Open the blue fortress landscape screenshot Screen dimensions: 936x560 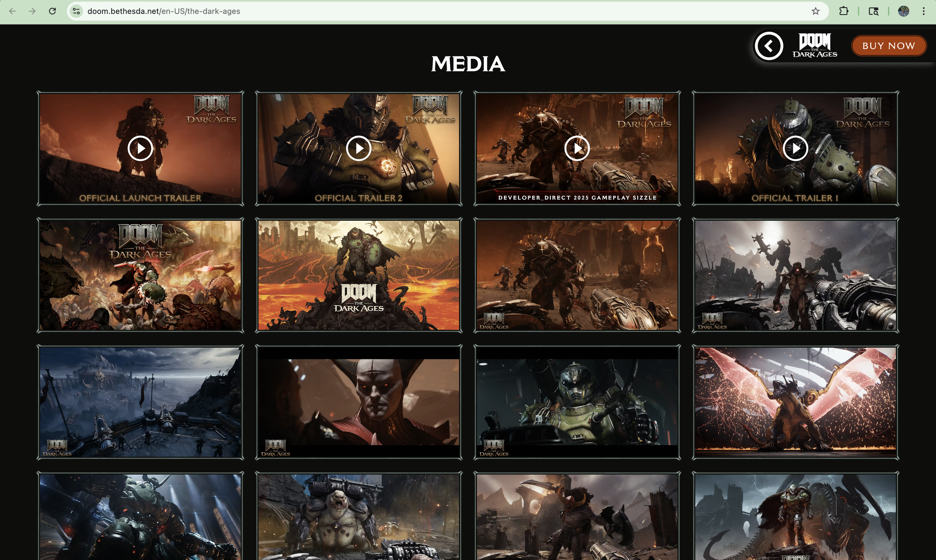pyautogui.click(x=140, y=402)
